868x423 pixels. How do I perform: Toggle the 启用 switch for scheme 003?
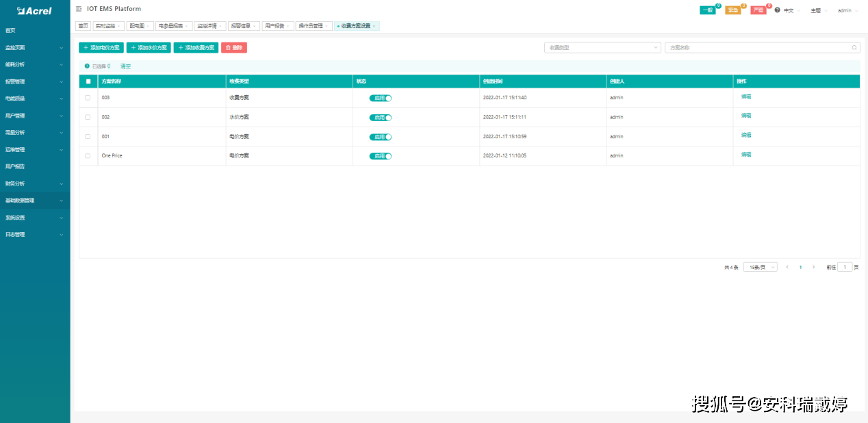(x=381, y=98)
